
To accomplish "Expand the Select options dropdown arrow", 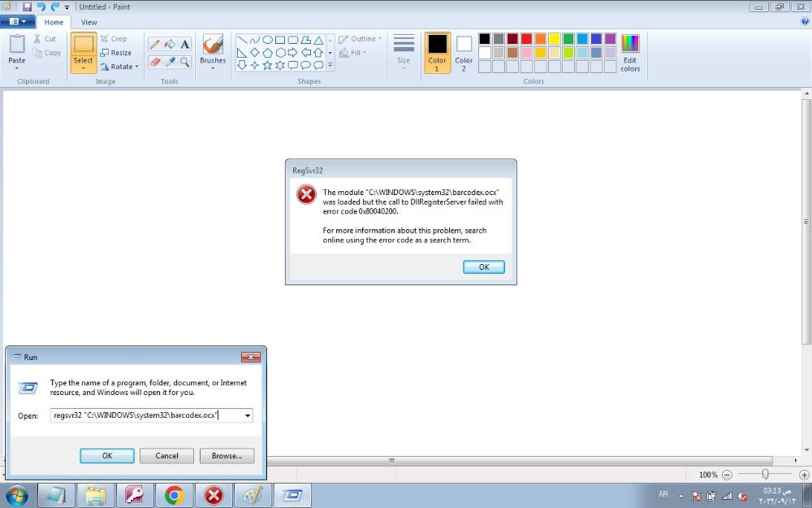I will pyautogui.click(x=84, y=68).
